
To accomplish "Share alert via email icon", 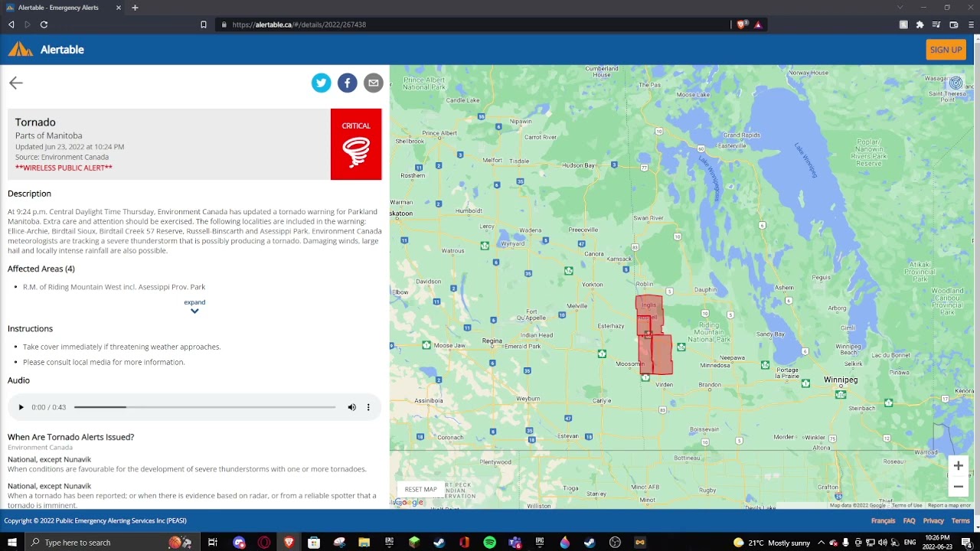I will pyautogui.click(x=373, y=83).
